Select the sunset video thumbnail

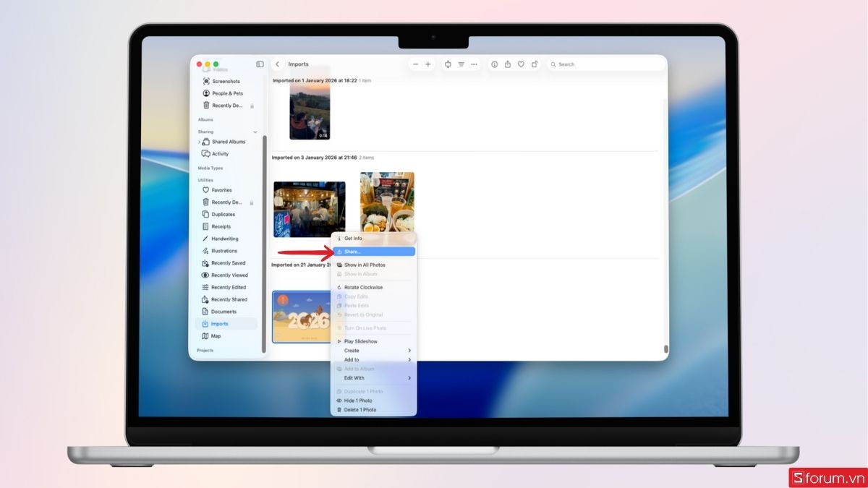click(x=310, y=112)
